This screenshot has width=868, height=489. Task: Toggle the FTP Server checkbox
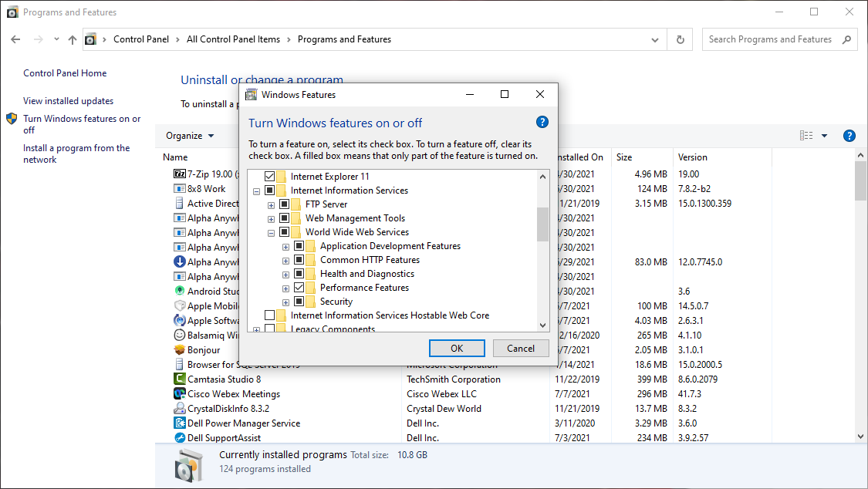click(x=284, y=204)
